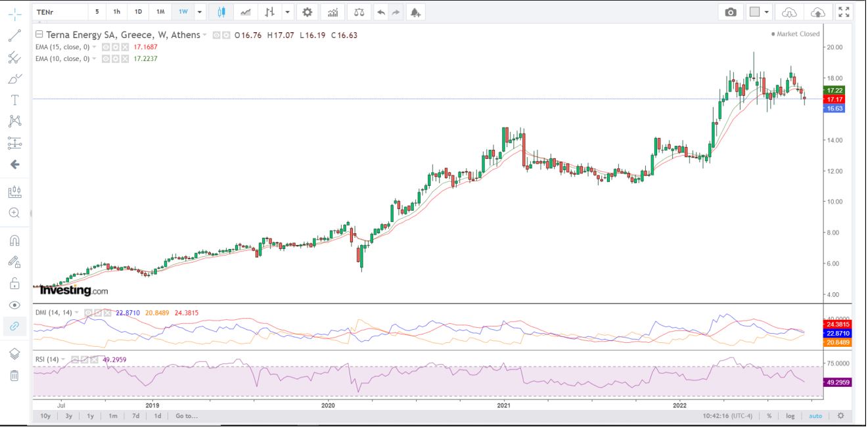Click the trash icon to remove drawings

pos(14,376)
